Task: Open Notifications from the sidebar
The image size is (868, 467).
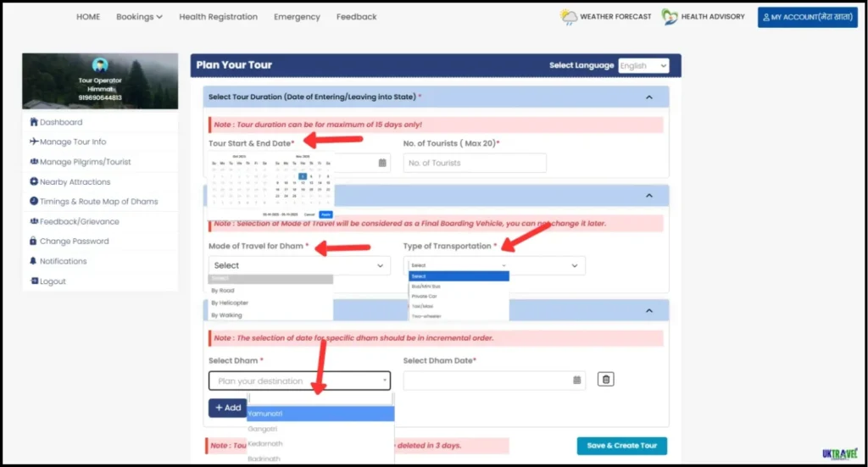Action: (x=63, y=261)
